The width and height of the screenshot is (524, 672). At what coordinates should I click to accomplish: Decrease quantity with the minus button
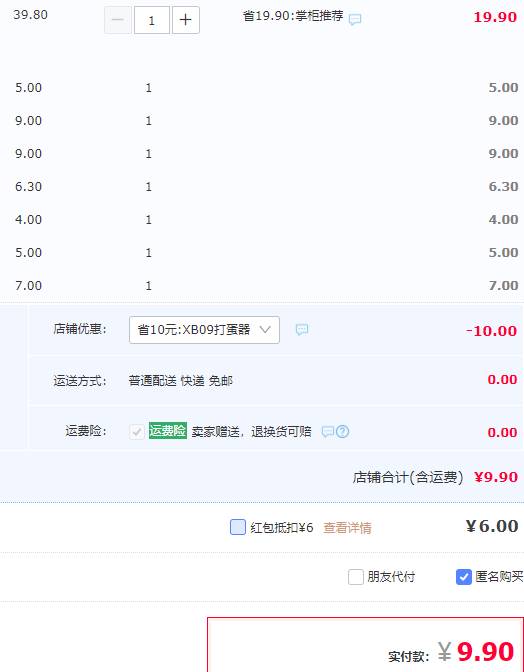click(x=118, y=20)
